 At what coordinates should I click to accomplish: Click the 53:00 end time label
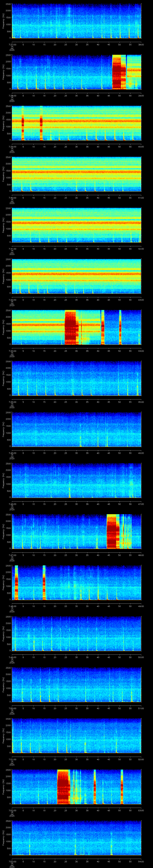[141, 810]
